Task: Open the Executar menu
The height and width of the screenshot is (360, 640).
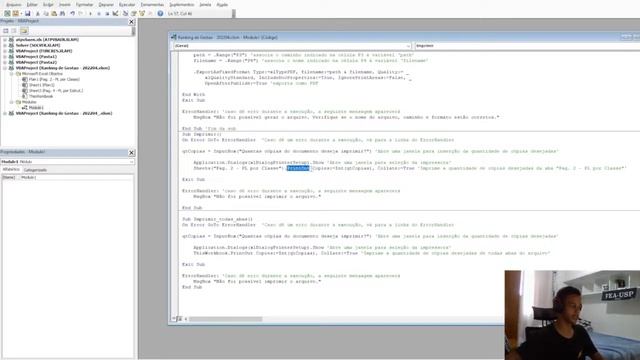Action: 127,4
